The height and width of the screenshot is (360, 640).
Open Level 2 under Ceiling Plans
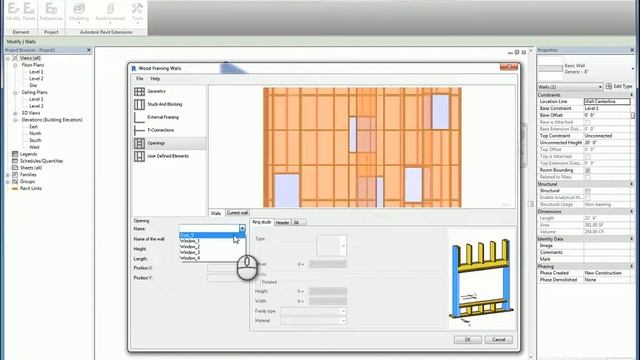(36, 106)
